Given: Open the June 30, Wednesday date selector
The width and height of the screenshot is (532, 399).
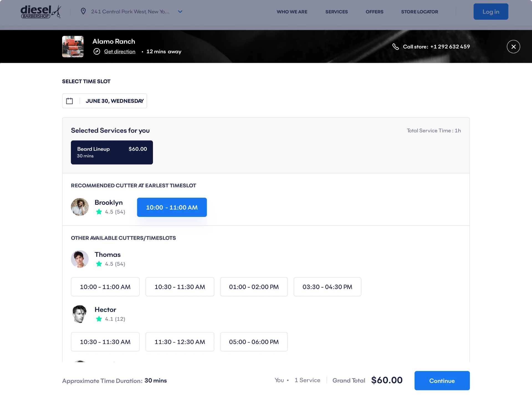Looking at the screenshot, I should pyautogui.click(x=104, y=101).
